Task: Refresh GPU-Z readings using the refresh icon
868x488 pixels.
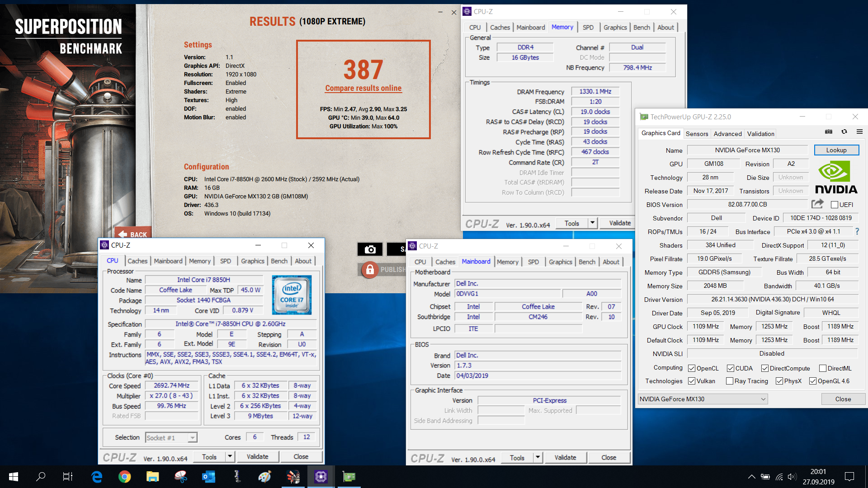Action: click(x=844, y=132)
